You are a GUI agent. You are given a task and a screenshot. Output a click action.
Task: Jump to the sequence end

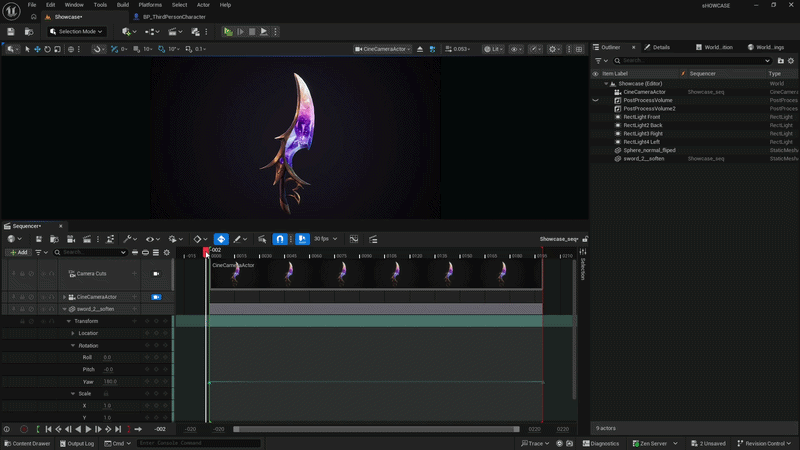coord(118,430)
